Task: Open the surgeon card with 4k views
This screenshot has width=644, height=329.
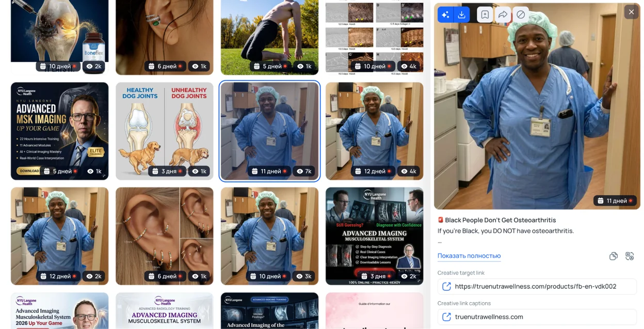Action: tap(375, 131)
